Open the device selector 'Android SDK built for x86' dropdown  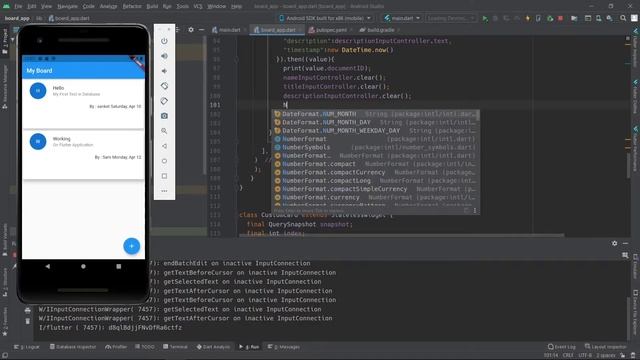pyautogui.click(x=325, y=18)
